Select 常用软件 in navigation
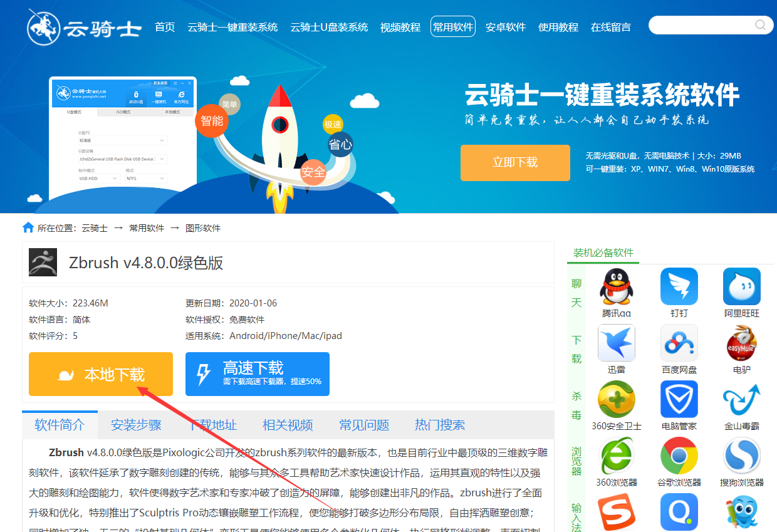 453,27
